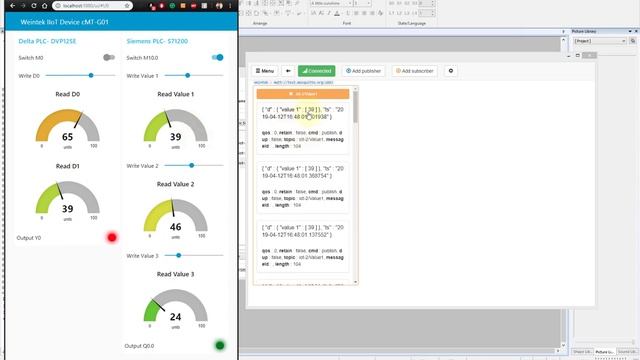Adjust the Write Value 3 slider

pos(193,256)
